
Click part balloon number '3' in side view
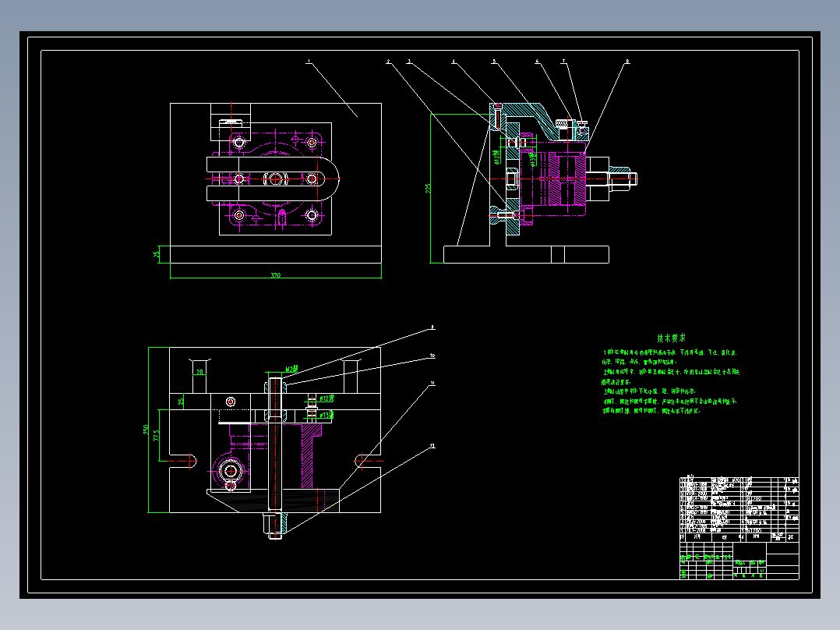(x=409, y=61)
